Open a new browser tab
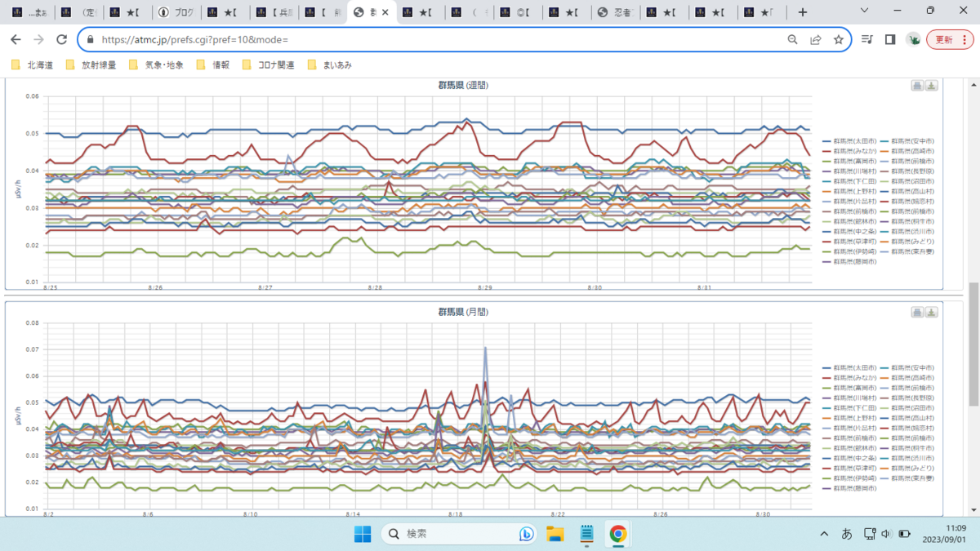Viewport: 980px width, 551px height. [803, 12]
